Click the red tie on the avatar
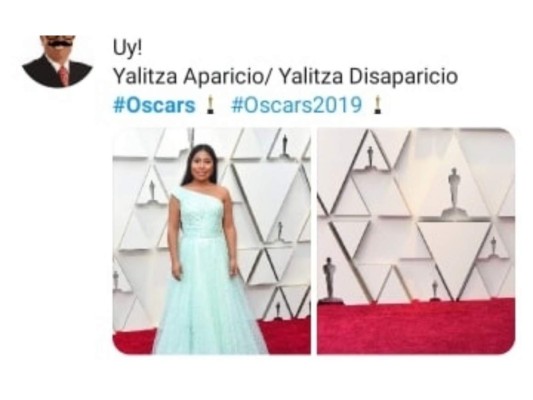The width and height of the screenshot is (533, 400). coord(64,75)
